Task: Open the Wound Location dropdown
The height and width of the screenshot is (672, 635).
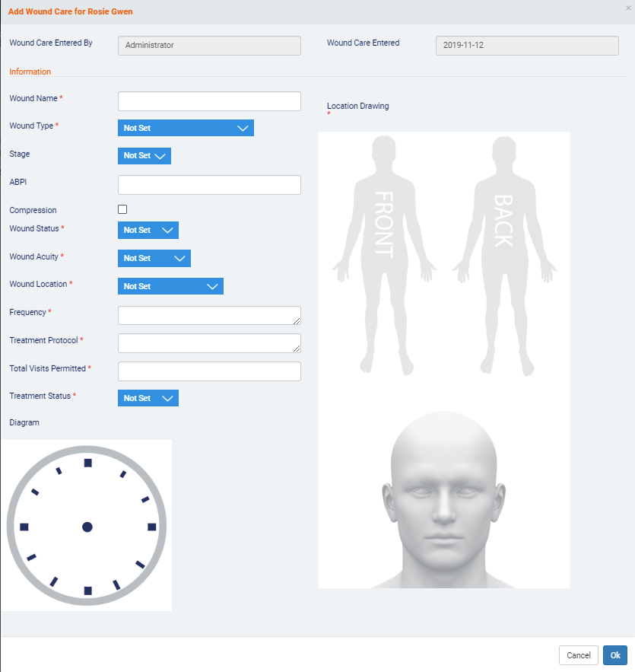Action: point(170,286)
